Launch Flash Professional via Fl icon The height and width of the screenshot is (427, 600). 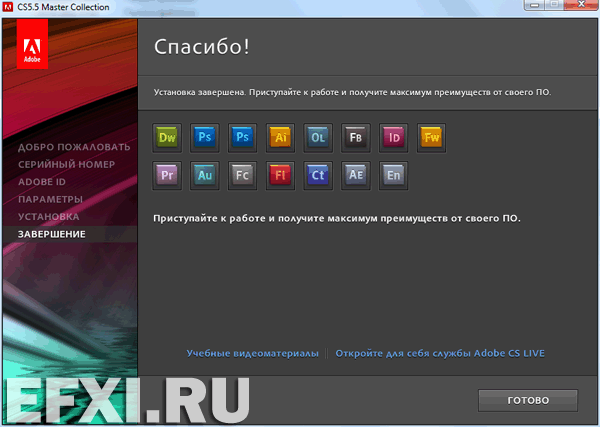click(x=280, y=176)
